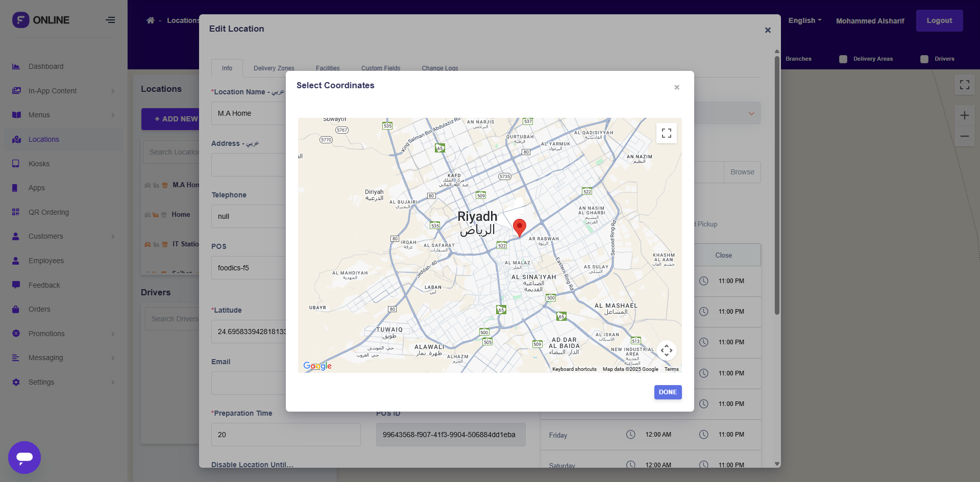This screenshot has width=980, height=482.
Task: Zoom out on background map
Action: coord(964,136)
